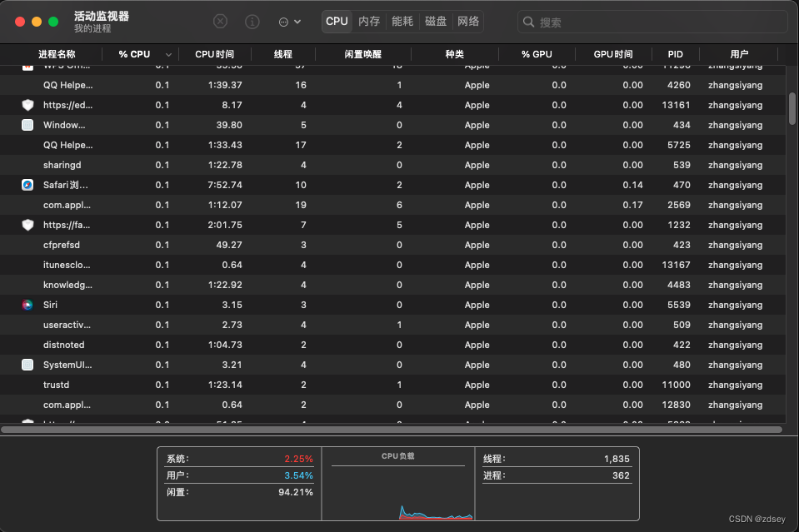Click the Siri icon in the process list
The width and height of the screenshot is (799, 532).
[x=27, y=305]
